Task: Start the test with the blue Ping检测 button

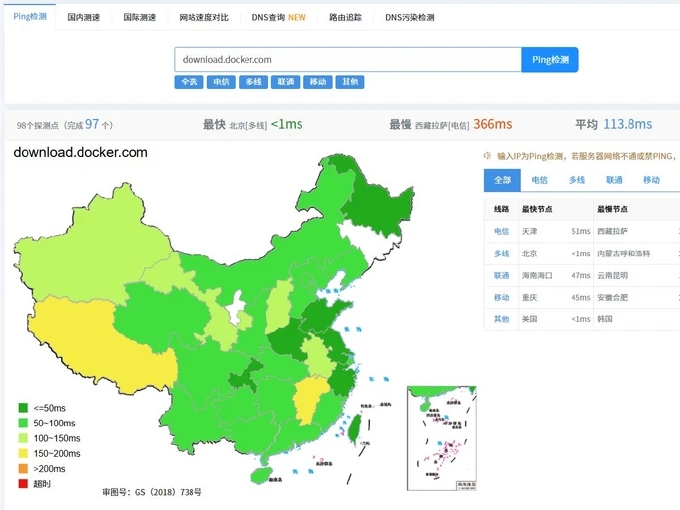Action: [x=550, y=60]
